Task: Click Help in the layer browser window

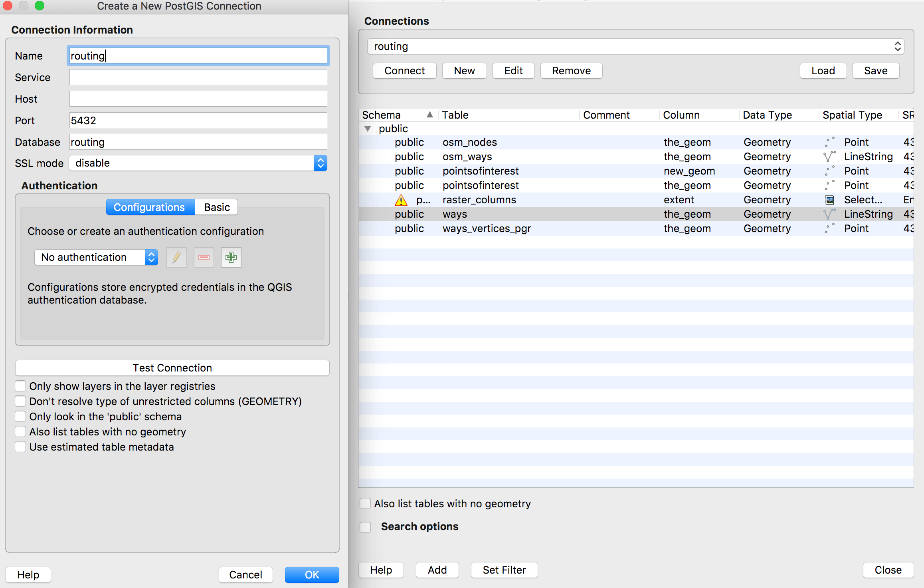Action: click(381, 570)
